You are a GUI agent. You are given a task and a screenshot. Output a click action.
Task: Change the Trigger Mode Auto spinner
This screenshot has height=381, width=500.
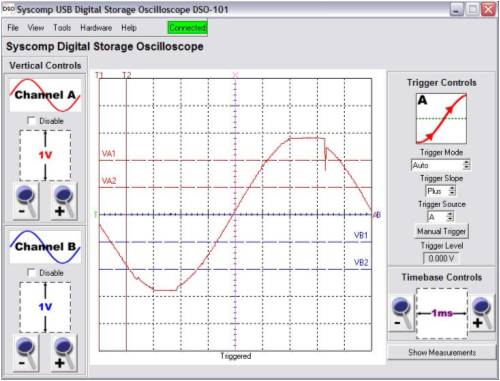tap(441, 165)
